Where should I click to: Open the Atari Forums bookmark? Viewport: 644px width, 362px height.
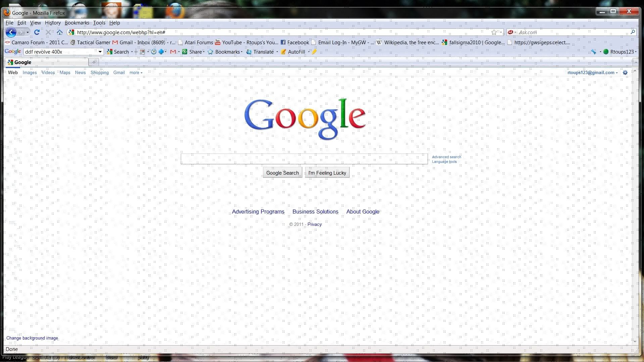pos(195,42)
